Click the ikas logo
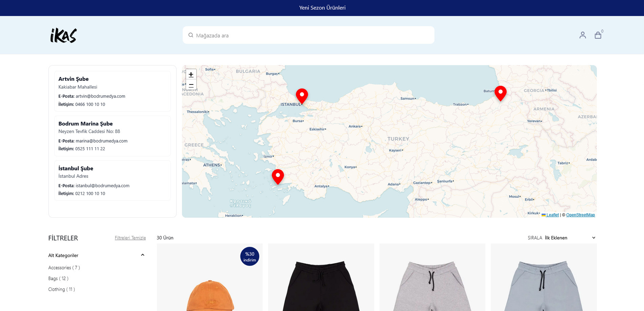This screenshot has height=311, width=644. (x=63, y=35)
